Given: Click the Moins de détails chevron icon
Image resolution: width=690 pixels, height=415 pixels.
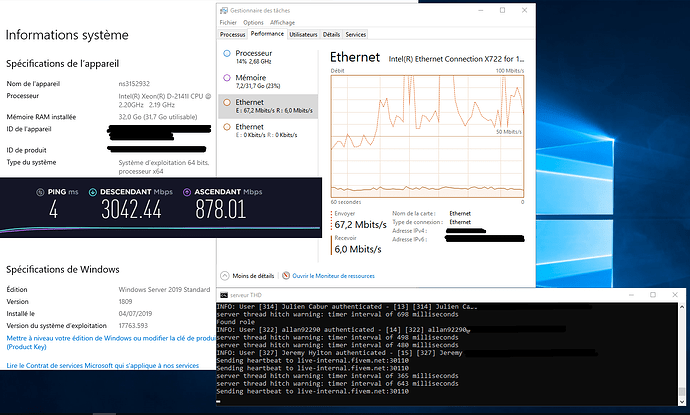Looking at the screenshot, I should coord(225,276).
